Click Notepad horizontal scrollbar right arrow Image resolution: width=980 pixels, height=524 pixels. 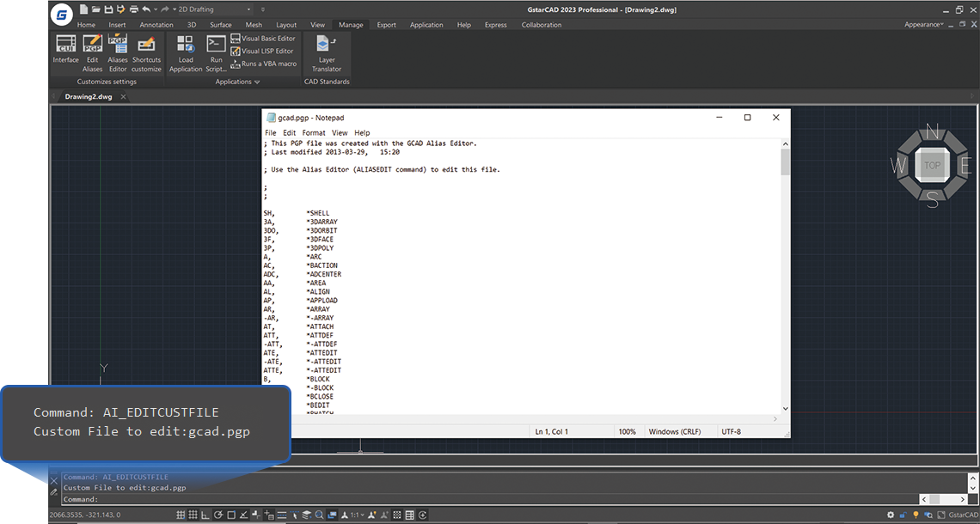click(775, 419)
